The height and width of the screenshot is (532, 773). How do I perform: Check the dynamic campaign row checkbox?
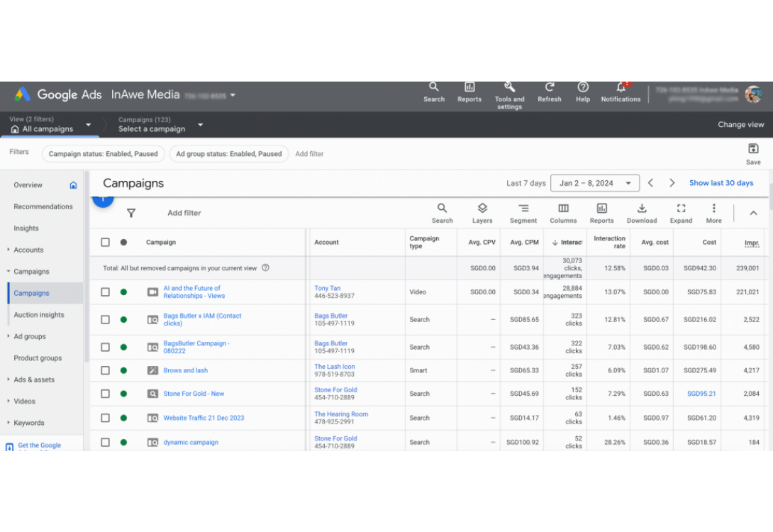105,442
